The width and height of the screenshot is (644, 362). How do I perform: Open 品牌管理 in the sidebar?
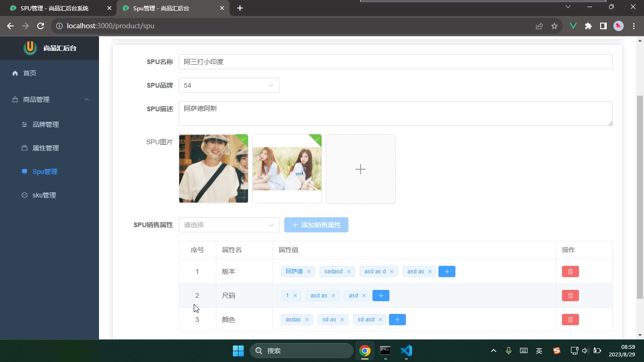pos(50,124)
